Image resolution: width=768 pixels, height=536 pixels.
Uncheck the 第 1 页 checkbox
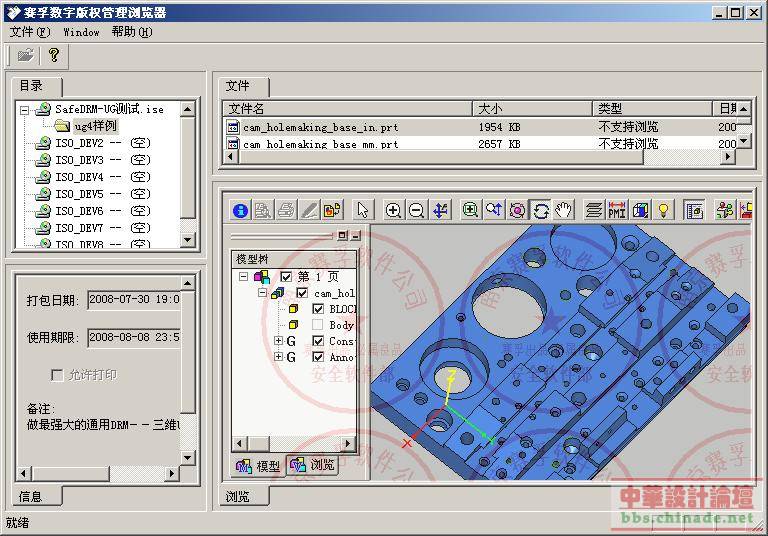[287, 277]
